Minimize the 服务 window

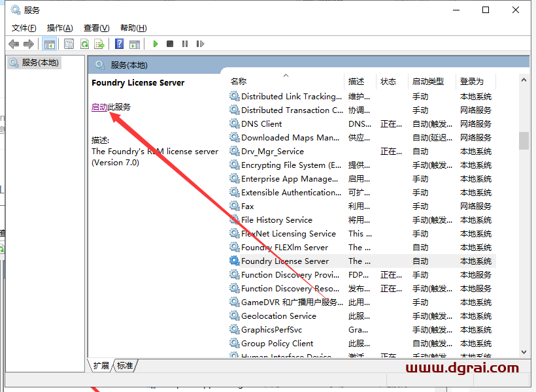click(x=456, y=10)
